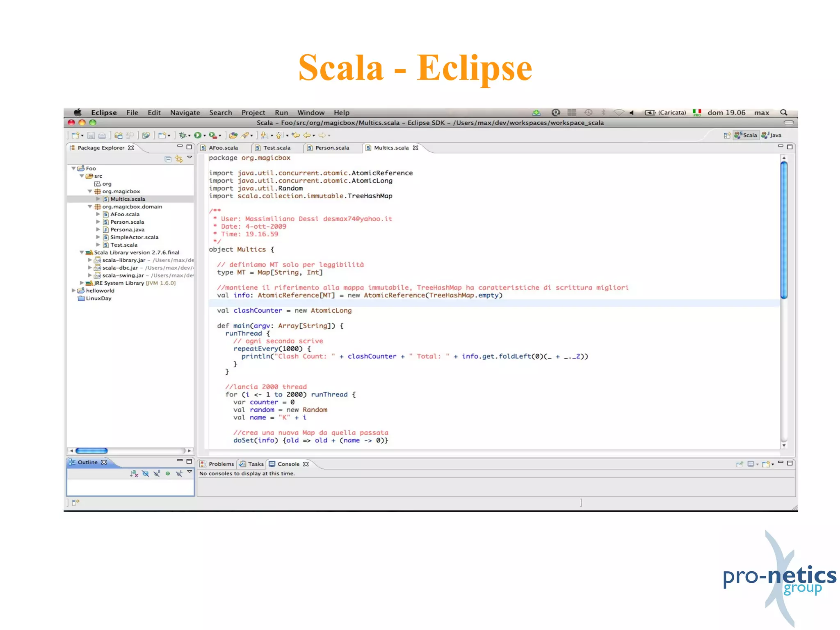Close the Multics.scala editor tab
Viewport: 840px width, 630px height.
(415, 148)
